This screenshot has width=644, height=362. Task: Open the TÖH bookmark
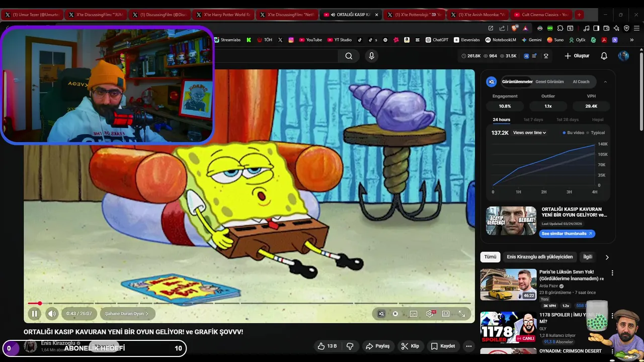(265, 40)
